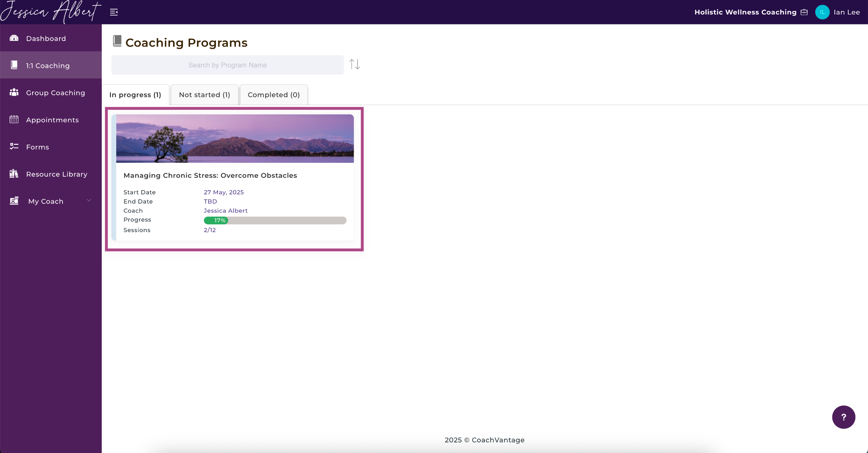Switch to the In progress (1) tab
Viewport: 868px width, 453px height.
(135, 95)
